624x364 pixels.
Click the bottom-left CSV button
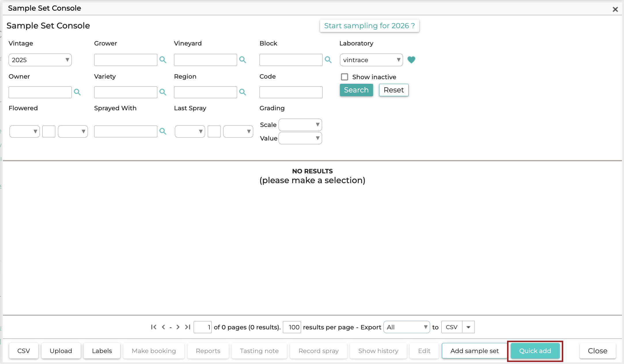tap(24, 351)
